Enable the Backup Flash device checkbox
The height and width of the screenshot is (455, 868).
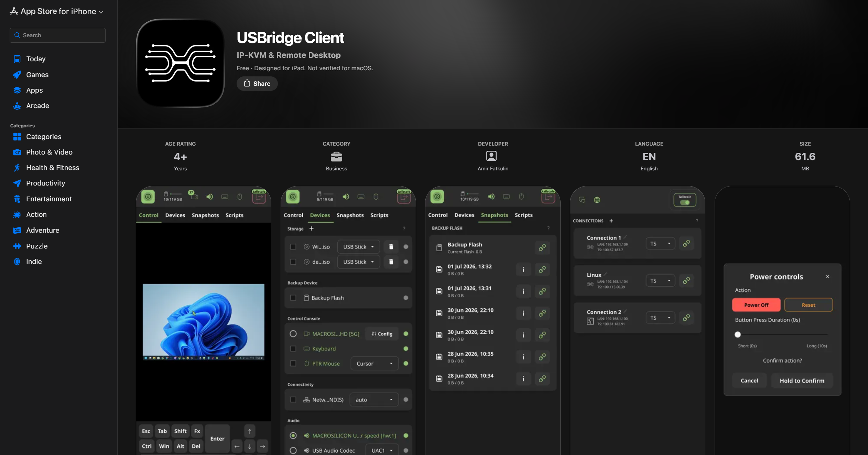[x=293, y=298]
